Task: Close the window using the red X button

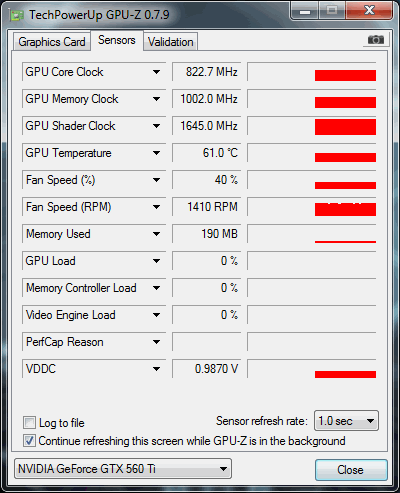Action: click(x=369, y=11)
